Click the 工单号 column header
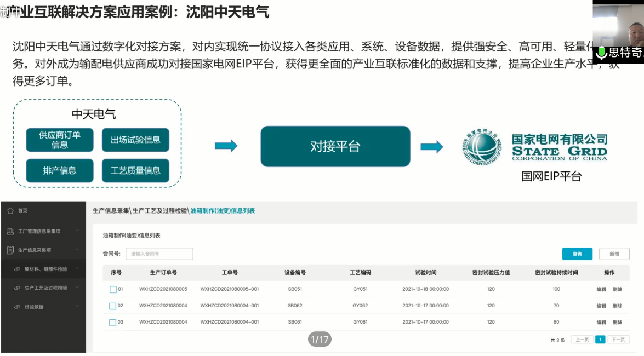This screenshot has width=644, height=356. pos(230,273)
